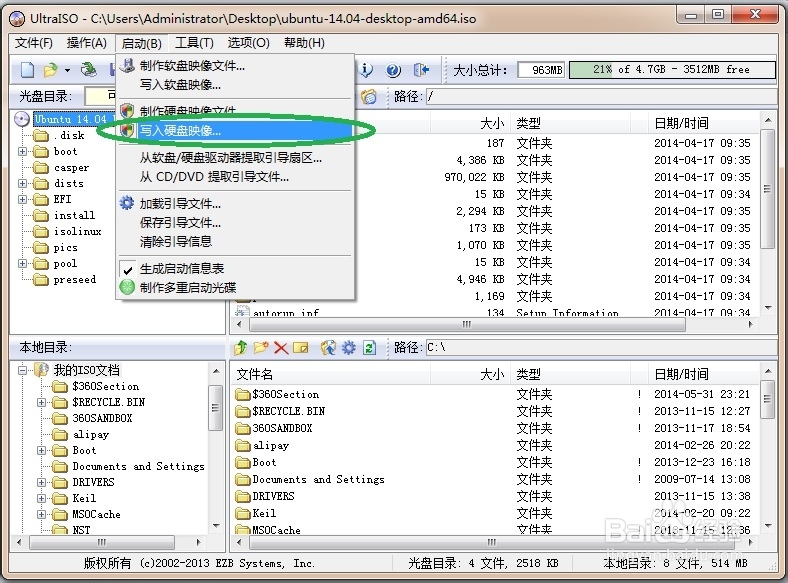Click the blue info toolbar icon
Screen dimensions: 788x583
(x=365, y=70)
